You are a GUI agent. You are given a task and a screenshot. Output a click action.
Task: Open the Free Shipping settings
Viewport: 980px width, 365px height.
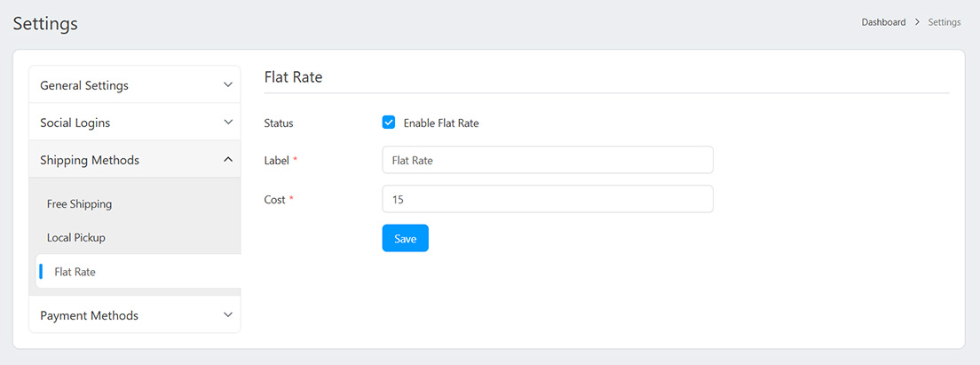pos(80,204)
